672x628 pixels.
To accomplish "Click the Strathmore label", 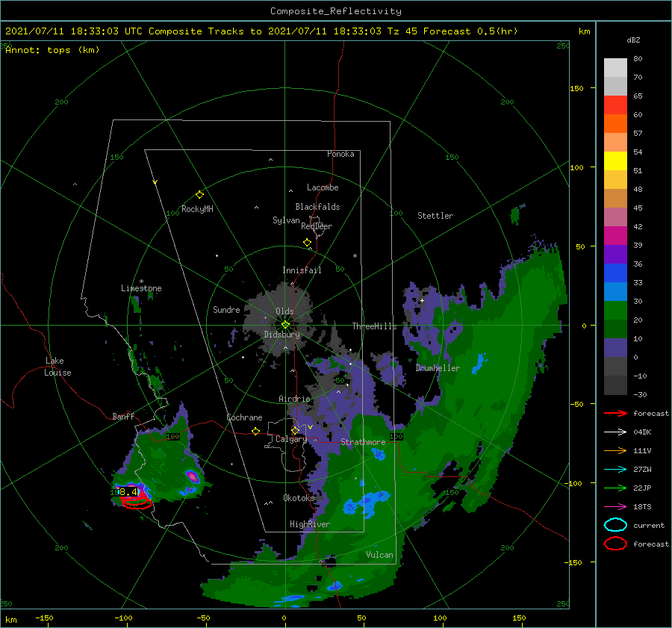I will tap(363, 442).
